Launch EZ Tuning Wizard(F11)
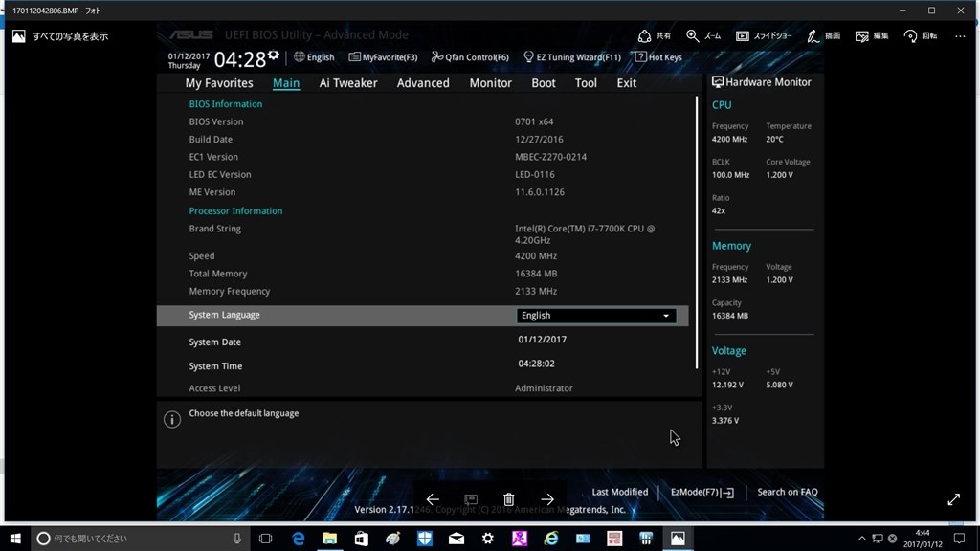The width and height of the screenshot is (980, 551). pos(572,56)
